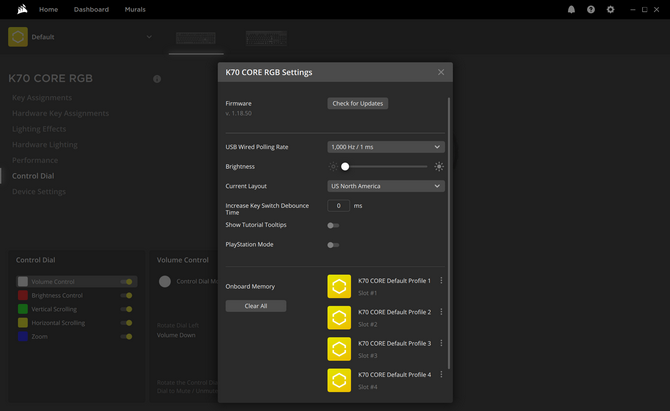Select Hardware Key Assignments in sidebar
This screenshot has width=670, height=411.
(x=60, y=113)
